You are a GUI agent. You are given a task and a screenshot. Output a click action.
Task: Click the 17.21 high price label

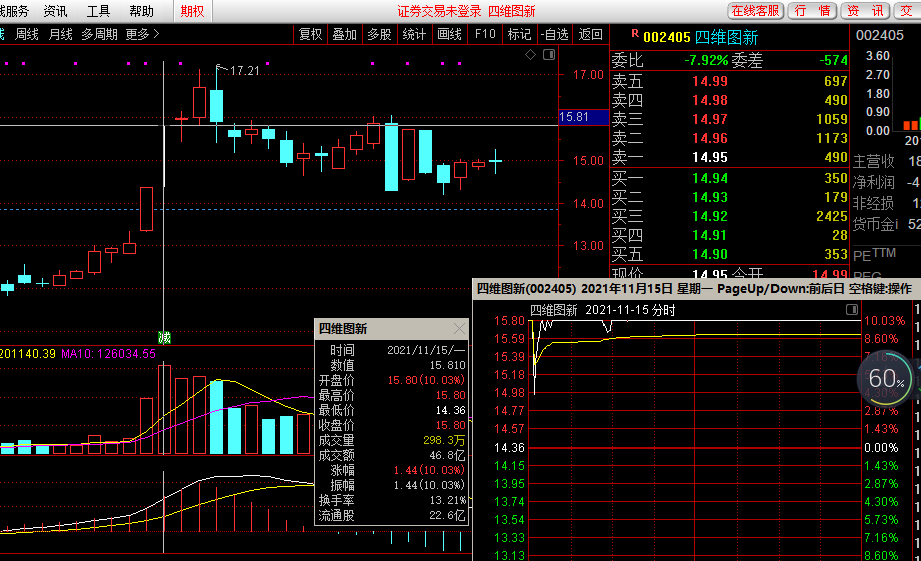coord(244,71)
